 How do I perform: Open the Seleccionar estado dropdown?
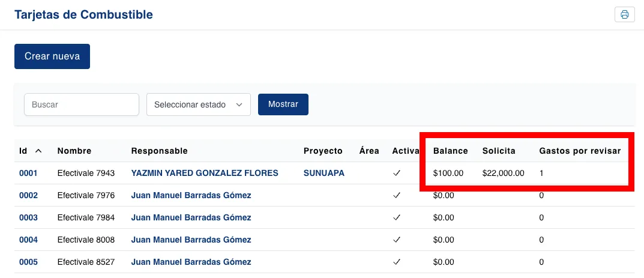(x=199, y=104)
